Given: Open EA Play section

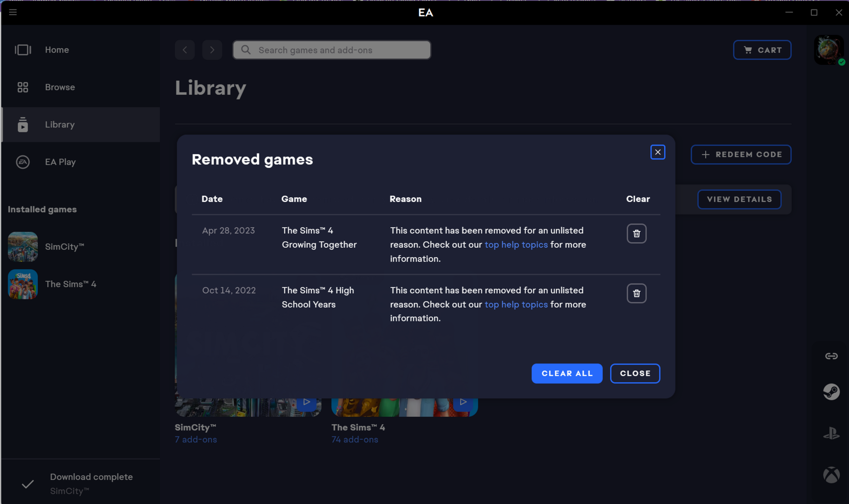Looking at the screenshot, I should coord(81,162).
